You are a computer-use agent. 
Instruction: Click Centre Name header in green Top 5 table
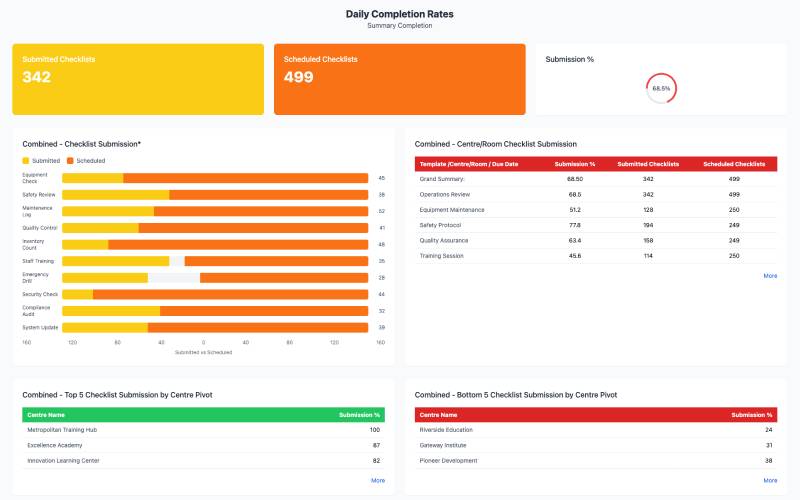[46, 414]
